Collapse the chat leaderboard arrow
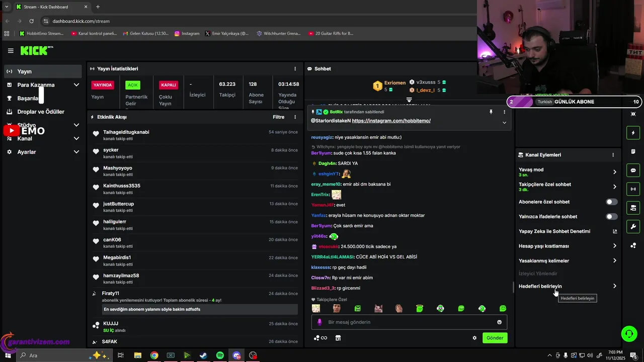 click(x=409, y=100)
